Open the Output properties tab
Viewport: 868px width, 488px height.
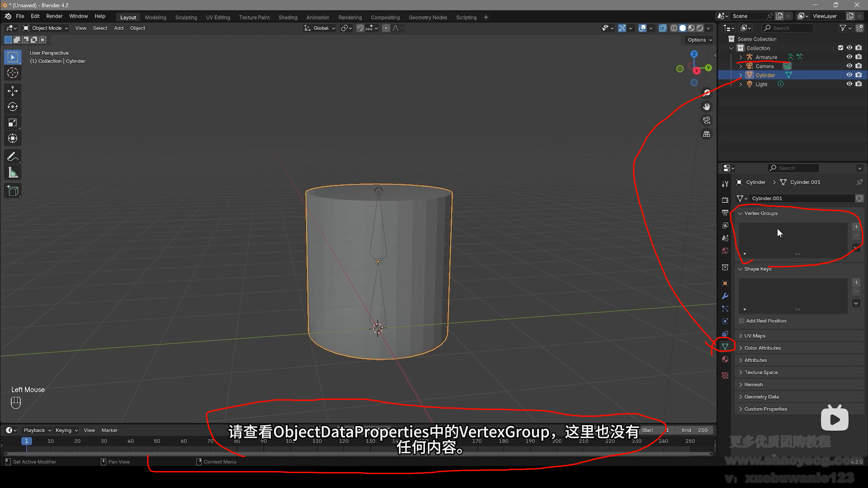point(725,213)
